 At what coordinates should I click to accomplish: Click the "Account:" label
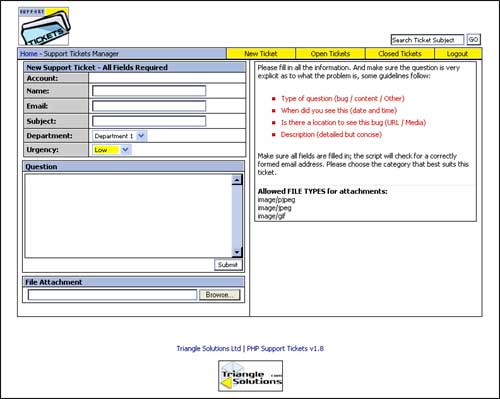pyautogui.click(x=42, y=78)
